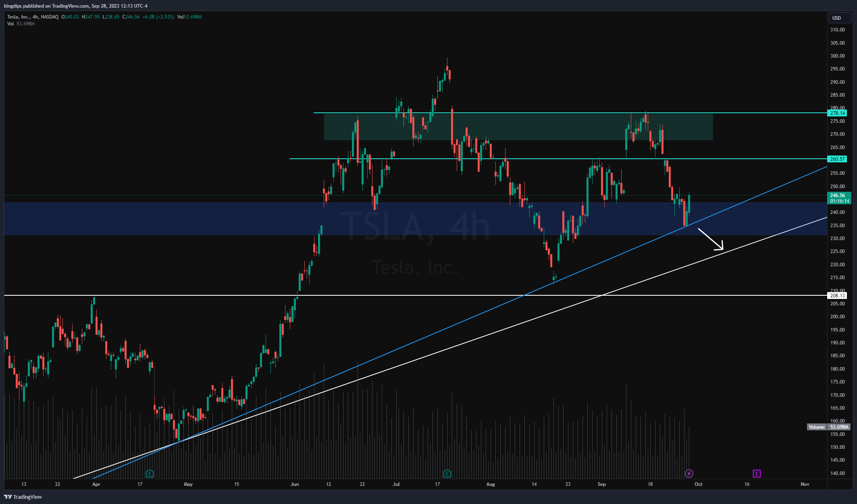Click the Vol53.698M text in the symbol legend

189,17
